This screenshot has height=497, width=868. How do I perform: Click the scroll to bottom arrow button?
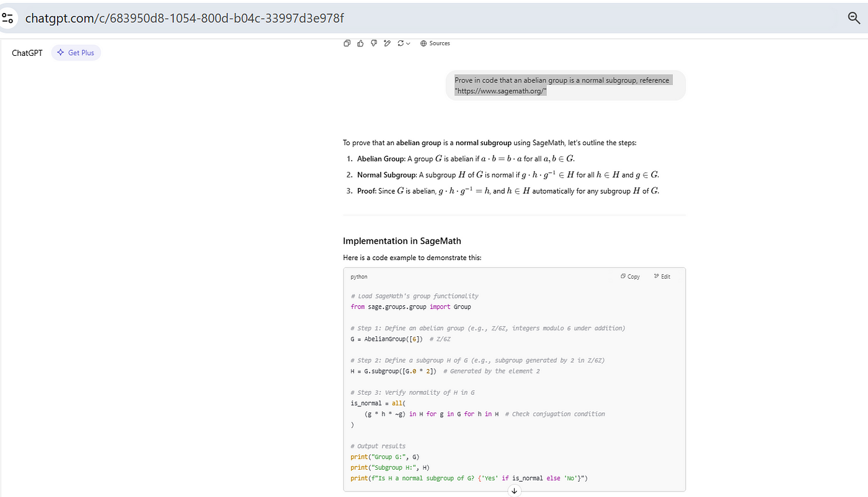pos(514,491)
